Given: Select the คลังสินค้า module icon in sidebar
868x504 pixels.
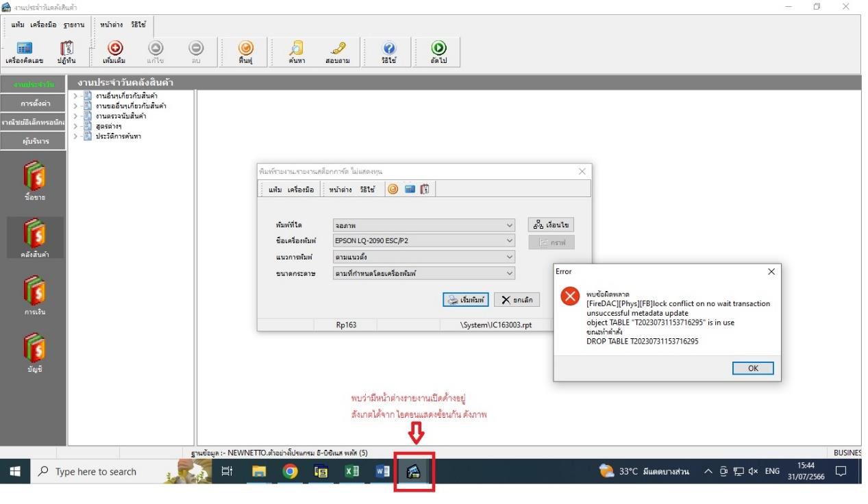Looking at the screenshot, I should click(x=33, y=235).
